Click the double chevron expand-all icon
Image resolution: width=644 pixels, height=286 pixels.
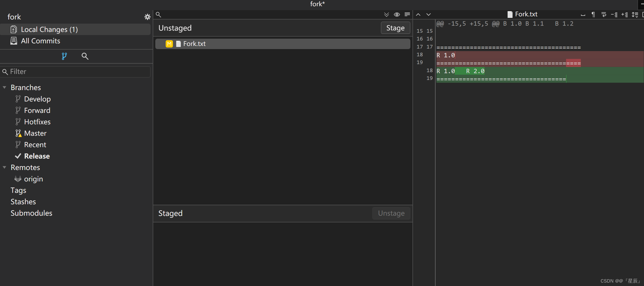386,15
